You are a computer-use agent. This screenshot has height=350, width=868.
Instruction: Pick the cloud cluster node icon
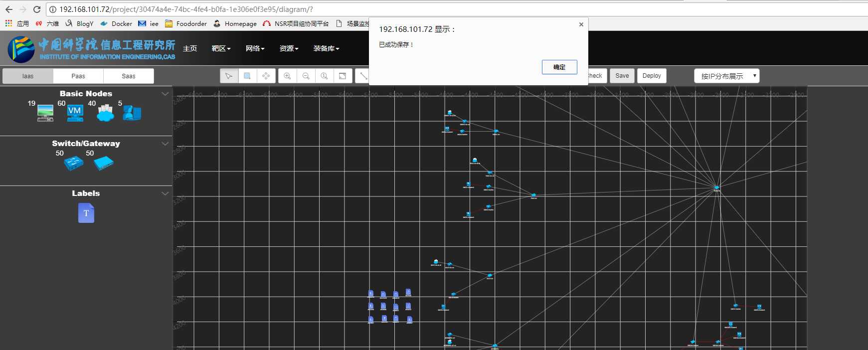[x=105, y=113]
